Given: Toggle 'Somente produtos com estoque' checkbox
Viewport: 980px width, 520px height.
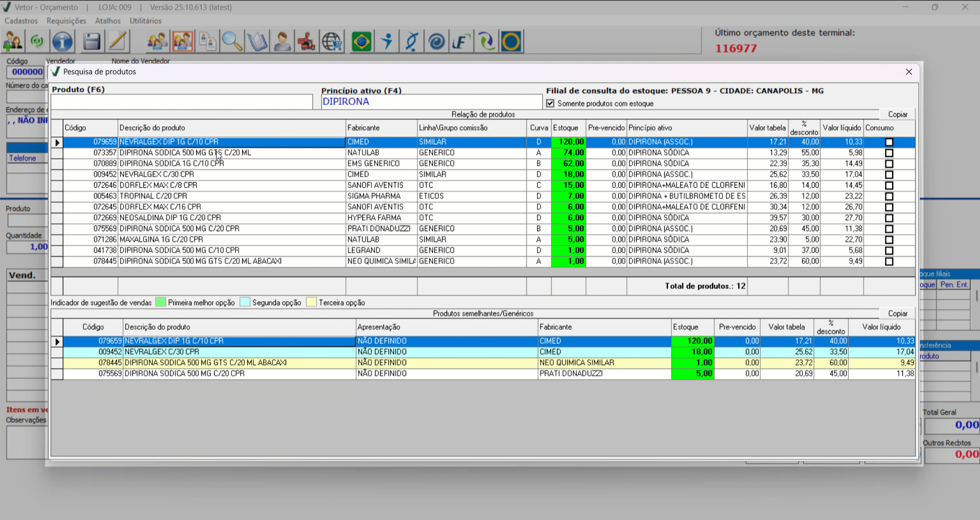Looking at the screenshot, I should pyautogui.click(x=550, y=104).
